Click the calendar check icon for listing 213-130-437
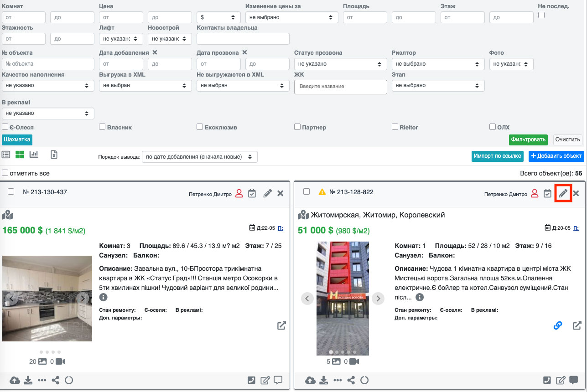The image size is (587, 392). tap(252, 193)
